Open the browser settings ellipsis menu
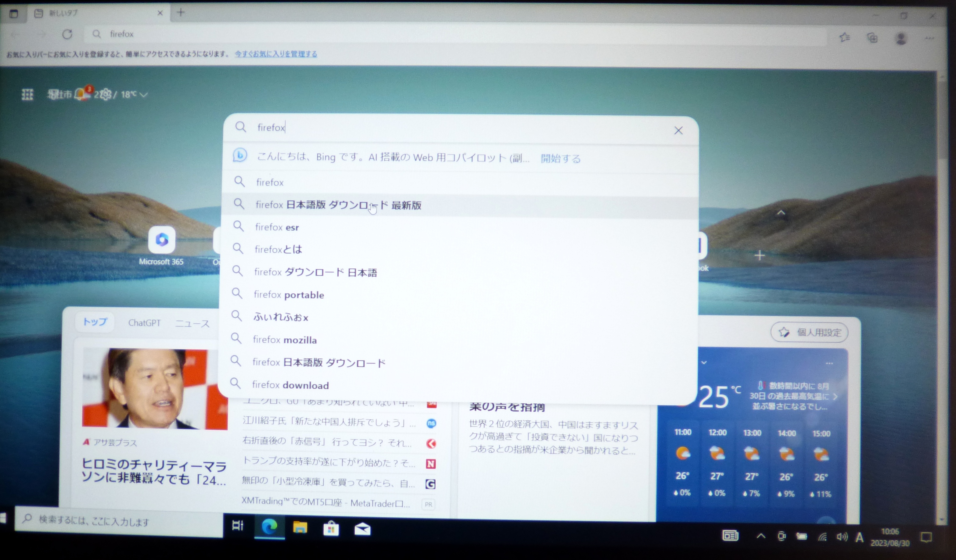956x560 pixels. tap(929, 38)
